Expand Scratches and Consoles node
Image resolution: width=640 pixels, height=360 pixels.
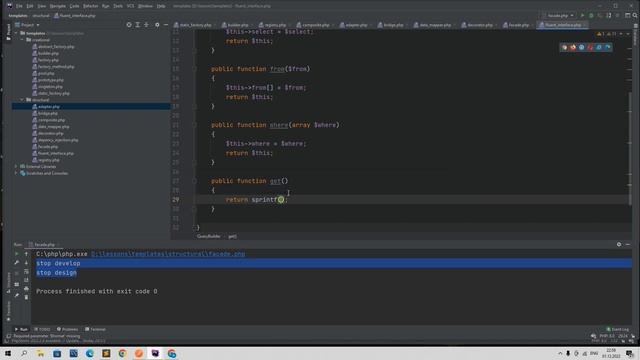pos(16,173)
